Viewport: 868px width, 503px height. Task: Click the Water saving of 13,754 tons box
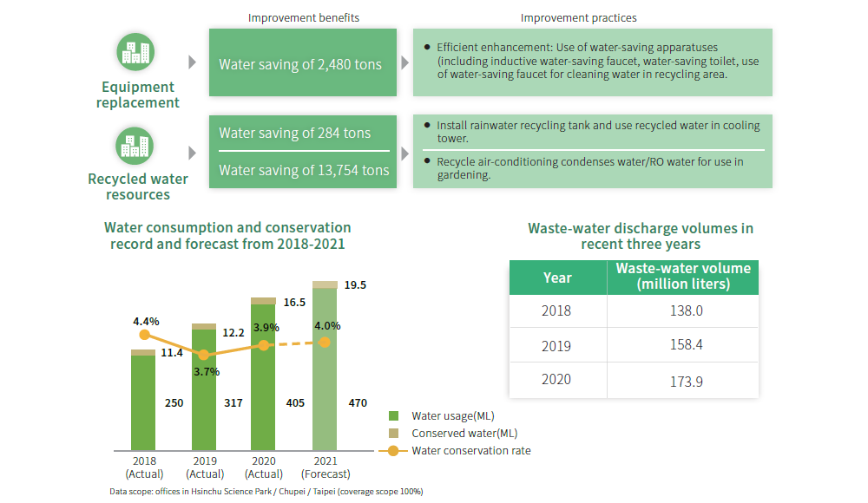(302, 170)
